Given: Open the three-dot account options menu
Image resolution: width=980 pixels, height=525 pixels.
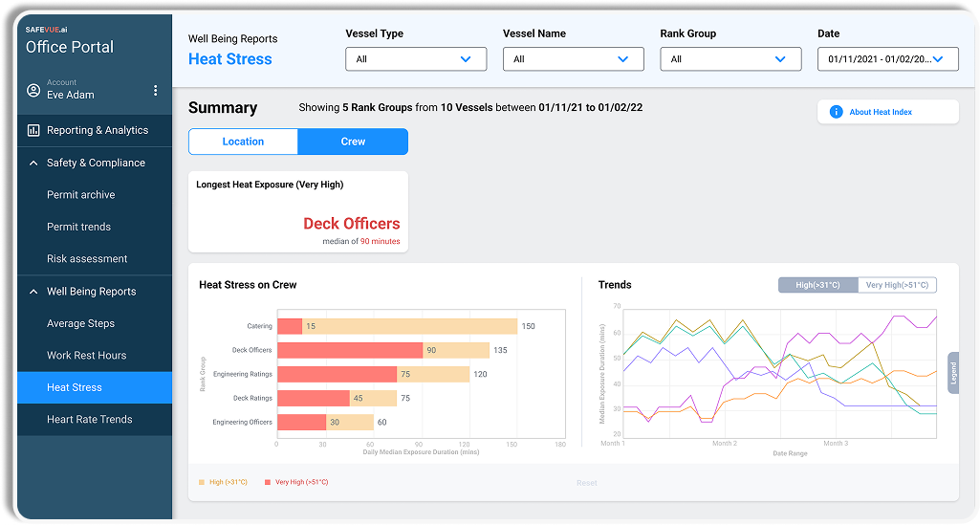Looking at the screenshot, I should pyautogui.click(x=156, y=91).
